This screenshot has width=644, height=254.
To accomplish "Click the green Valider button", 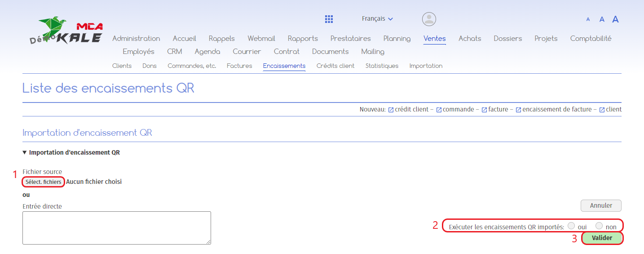I will pyautogui.click(x=602, y=238).
